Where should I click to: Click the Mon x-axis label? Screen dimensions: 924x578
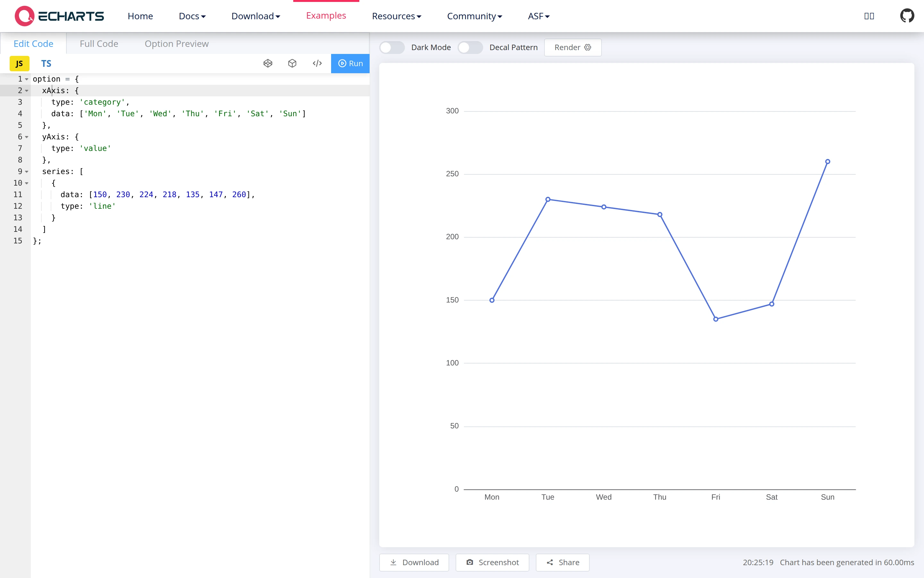492,497
